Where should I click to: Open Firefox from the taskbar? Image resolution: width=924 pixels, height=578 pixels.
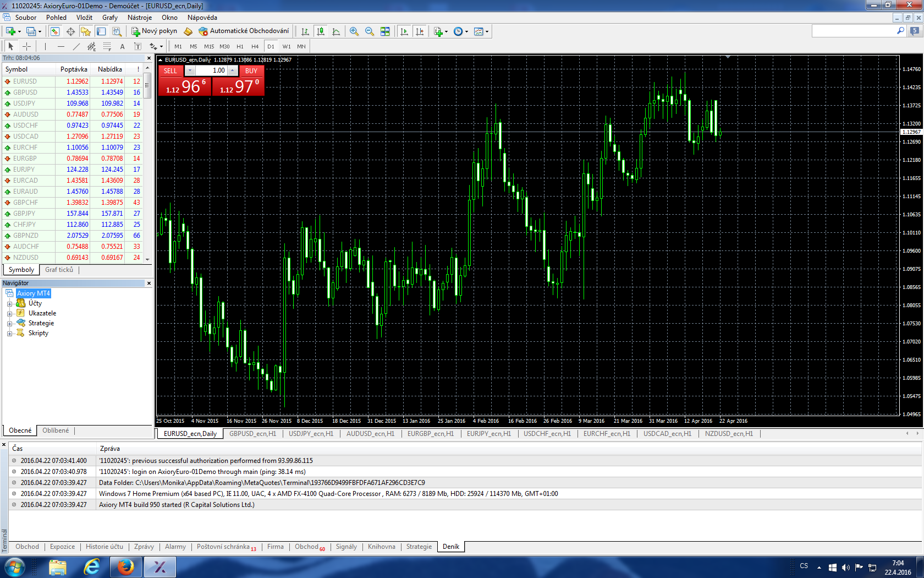coord(126,566)
